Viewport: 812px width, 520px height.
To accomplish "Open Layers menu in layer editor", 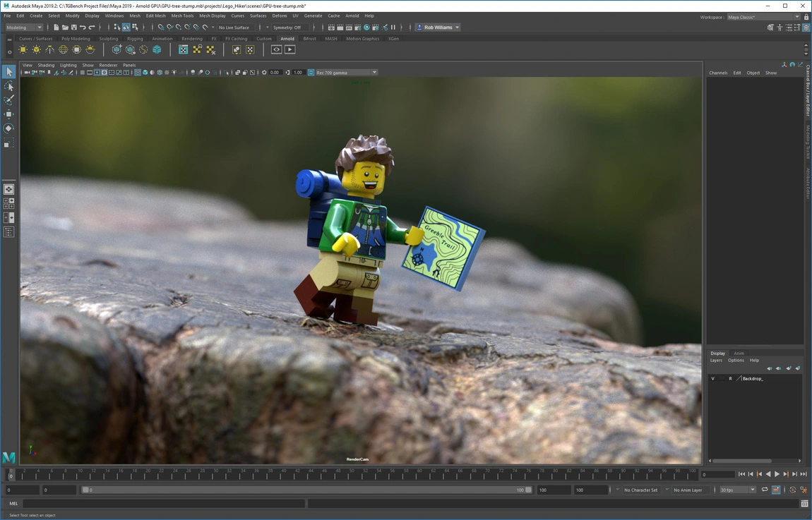I will click(x=716, y=361).
